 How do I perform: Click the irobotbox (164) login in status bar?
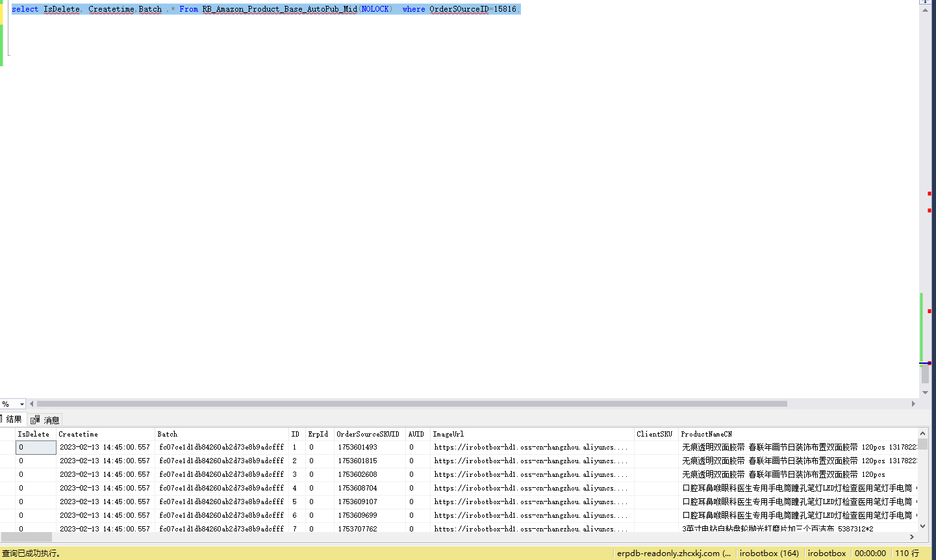click(x=769, y=554)
